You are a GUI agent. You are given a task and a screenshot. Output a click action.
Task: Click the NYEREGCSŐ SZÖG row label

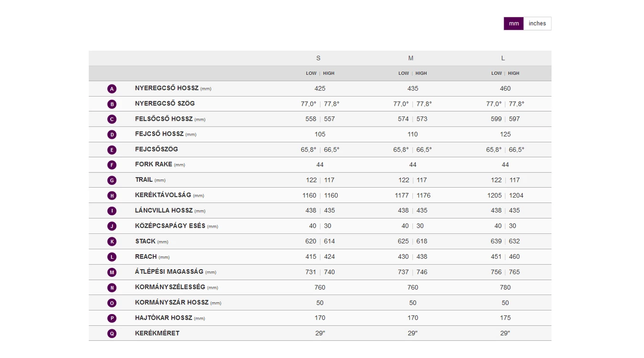click(x=165, y=104)
